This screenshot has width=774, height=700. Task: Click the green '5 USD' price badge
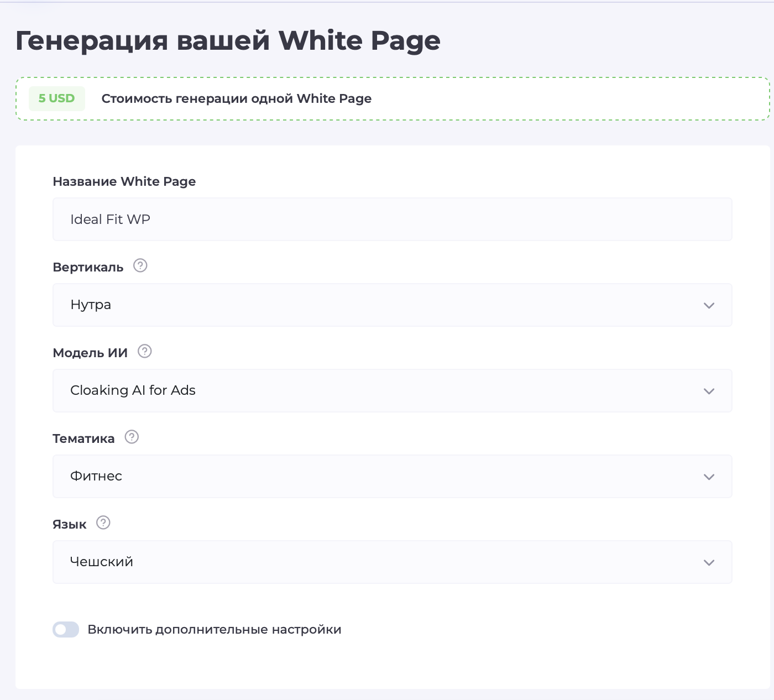[56, 98]
